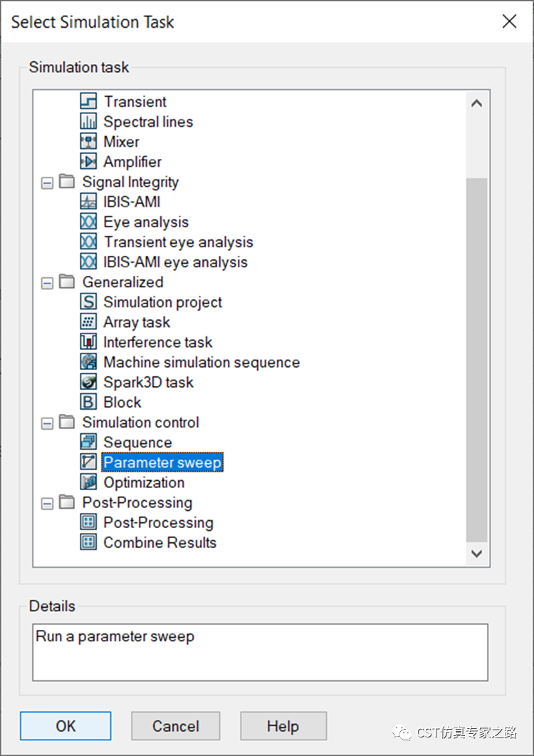Click the Spectral lines icon

[x=88, y=122]
